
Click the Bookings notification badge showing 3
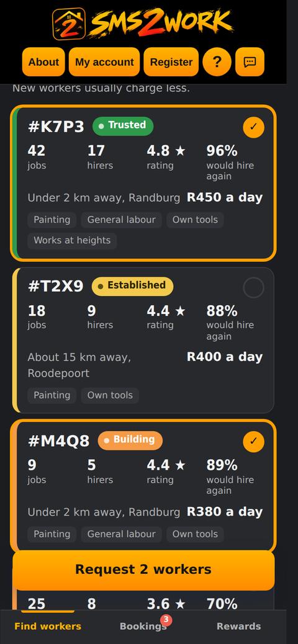[x=166, y=620]
